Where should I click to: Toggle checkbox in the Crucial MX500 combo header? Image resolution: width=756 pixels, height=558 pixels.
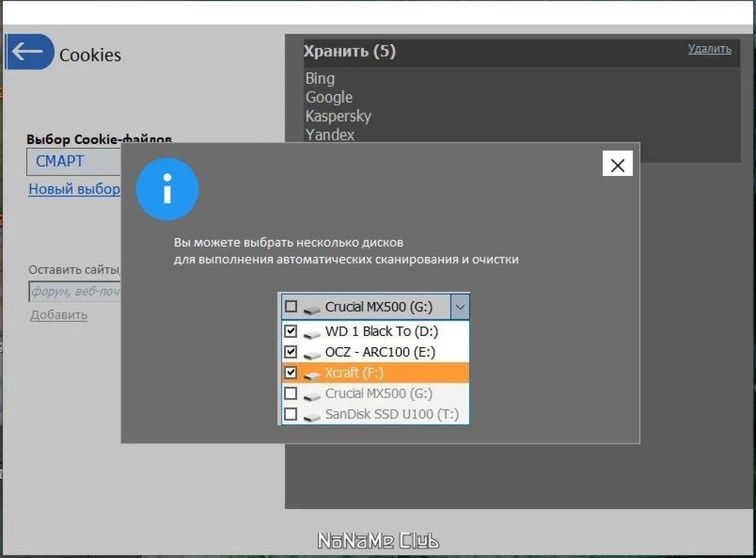291,306
